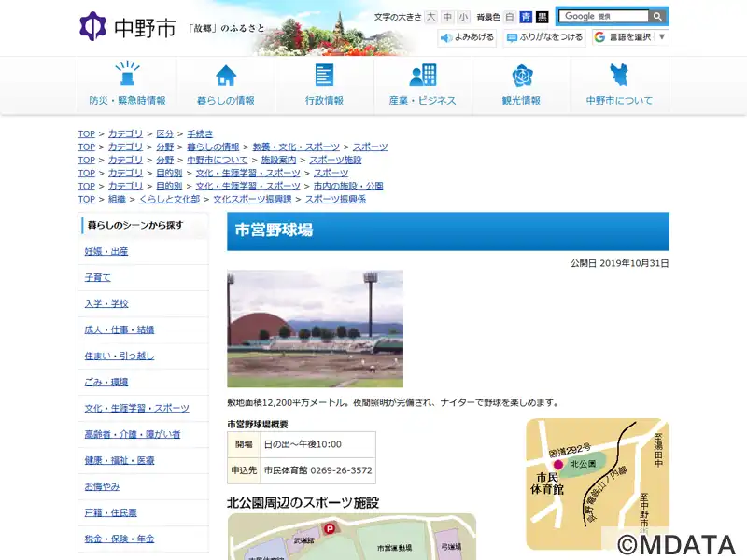
Task: Set text size to 小
Action: [463, 17]
